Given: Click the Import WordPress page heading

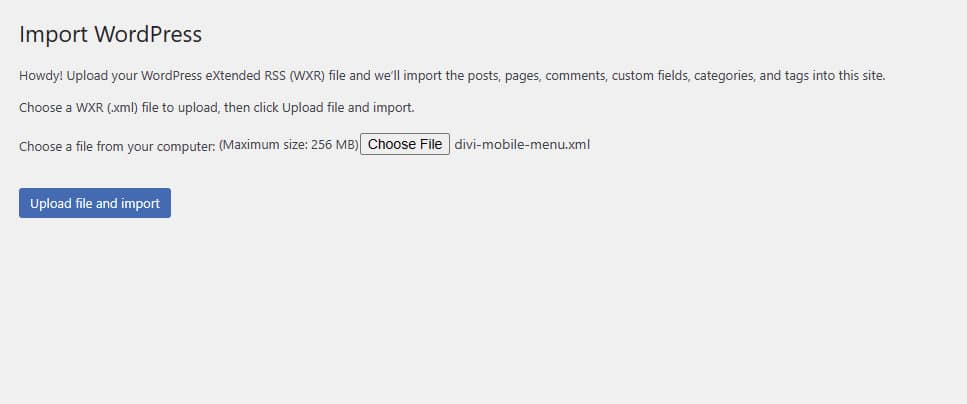Looking at the screenshot, I should pos(111,35).
